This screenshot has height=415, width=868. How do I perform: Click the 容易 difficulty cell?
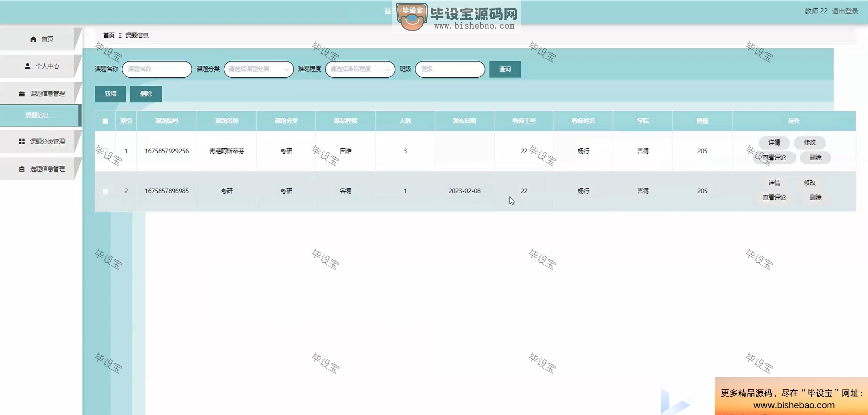tap(345, 191)
